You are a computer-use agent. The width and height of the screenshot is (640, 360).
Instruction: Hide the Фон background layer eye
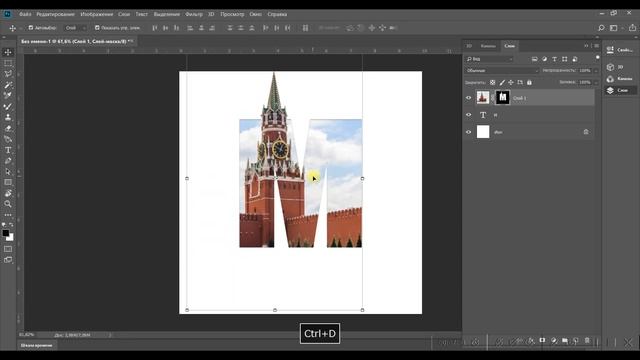(x=469, y=132)
